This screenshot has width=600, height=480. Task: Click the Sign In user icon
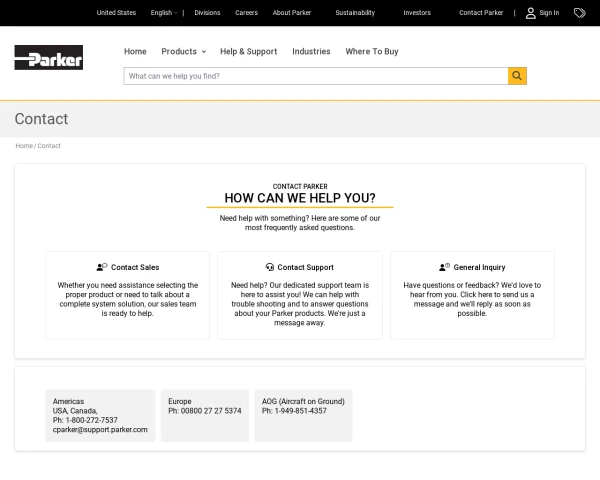530,13
